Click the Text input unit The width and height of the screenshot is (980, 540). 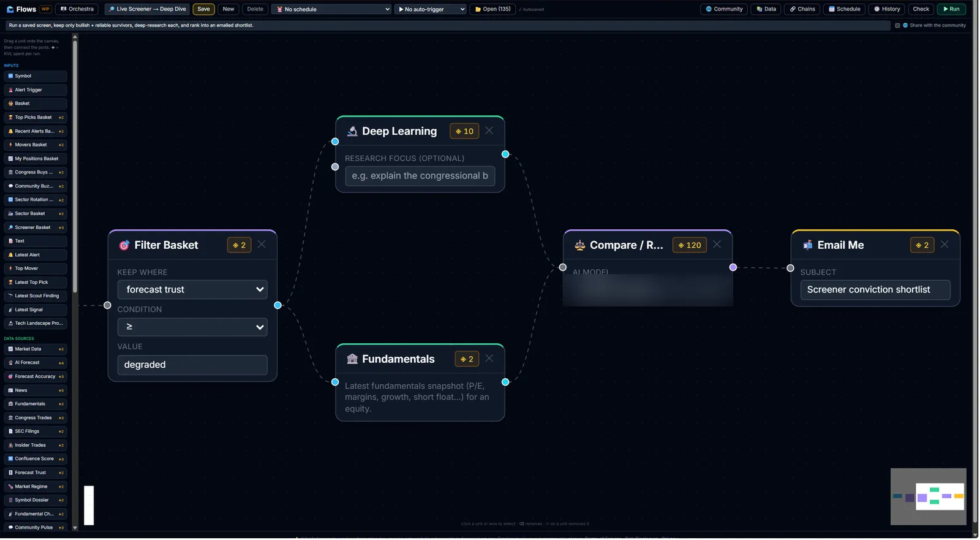(x=36, y=241)
